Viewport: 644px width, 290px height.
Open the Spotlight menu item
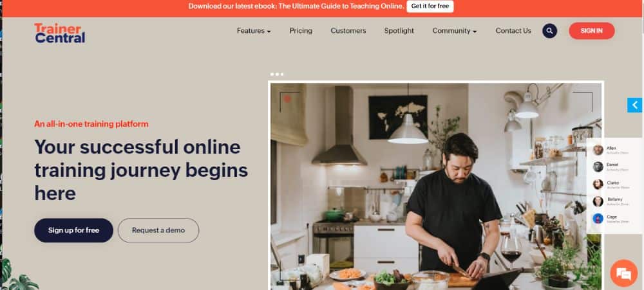coord(399,31)
